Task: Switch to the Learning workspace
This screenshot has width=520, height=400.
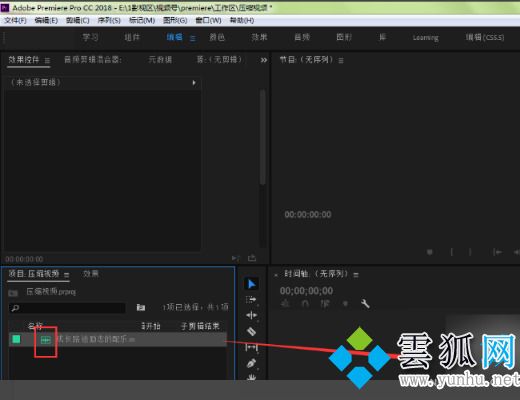Action: [x=426, y=37]
